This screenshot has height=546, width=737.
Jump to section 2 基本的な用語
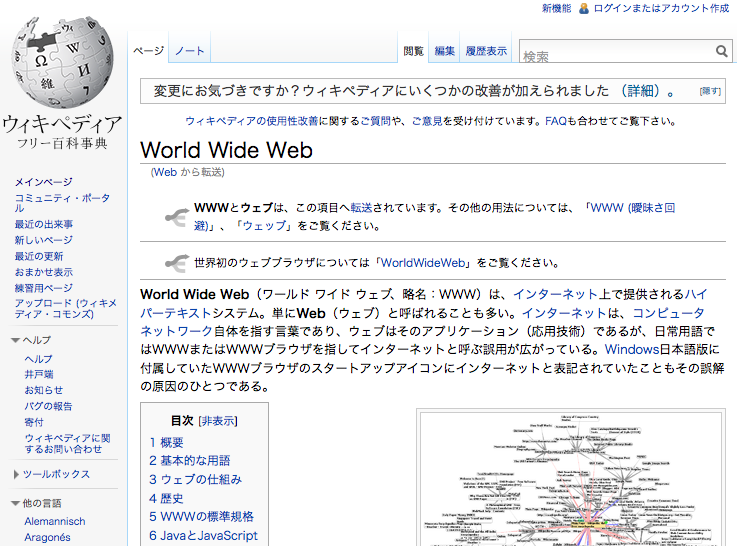tap(189, 460)
